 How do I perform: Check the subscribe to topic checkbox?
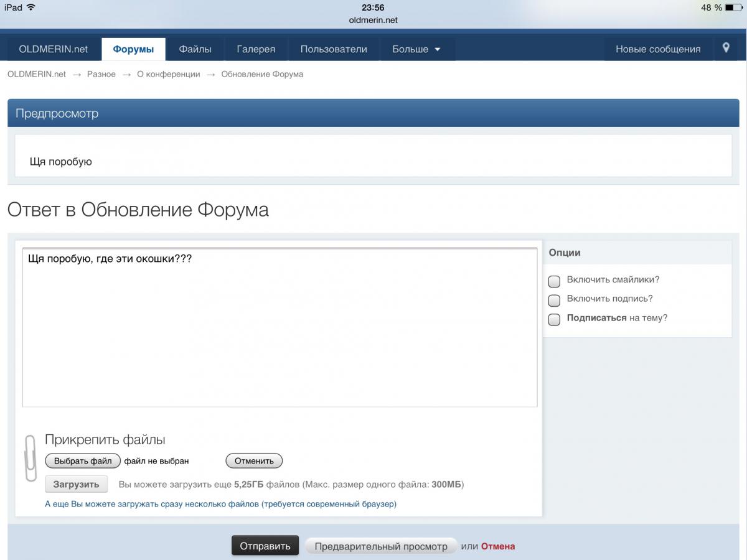pos(554,320)
